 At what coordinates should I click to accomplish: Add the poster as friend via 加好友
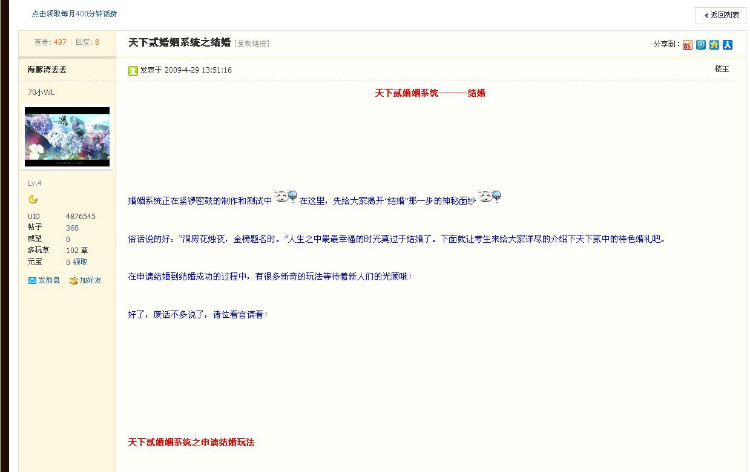tap(90, 280)
